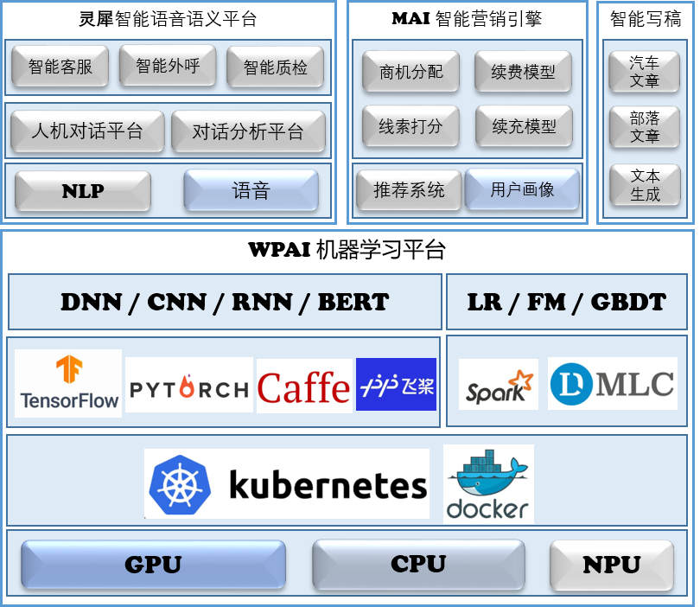Select the 人机对话平台 platform
Image resolution: width=700 pixels, height=607 pixels.
point(86,131)
